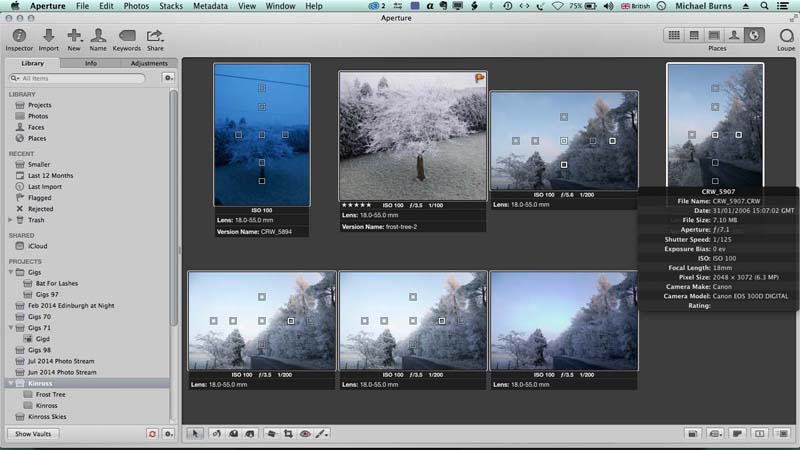Open the Stacks menu
Viewport: 800px width, 450px height.
click(171, 6)
